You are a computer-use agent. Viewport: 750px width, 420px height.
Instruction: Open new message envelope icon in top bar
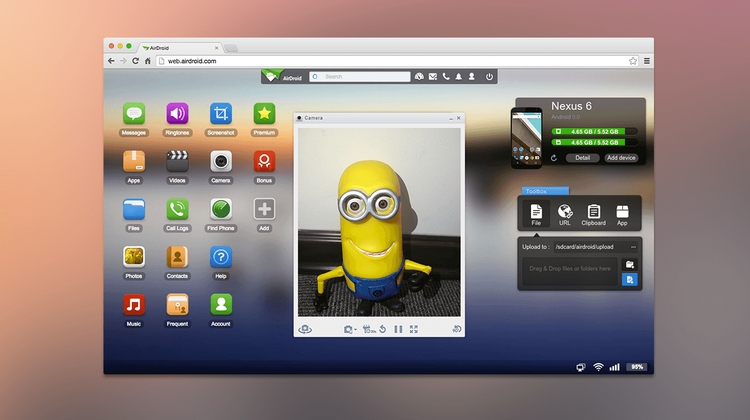[433, 77]
